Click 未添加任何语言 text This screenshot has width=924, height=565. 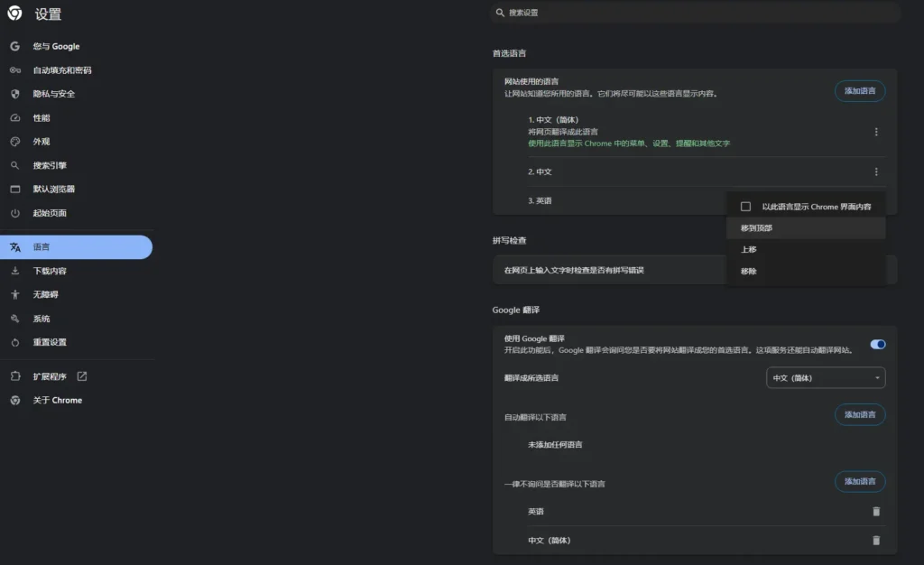tap(555, 445)
